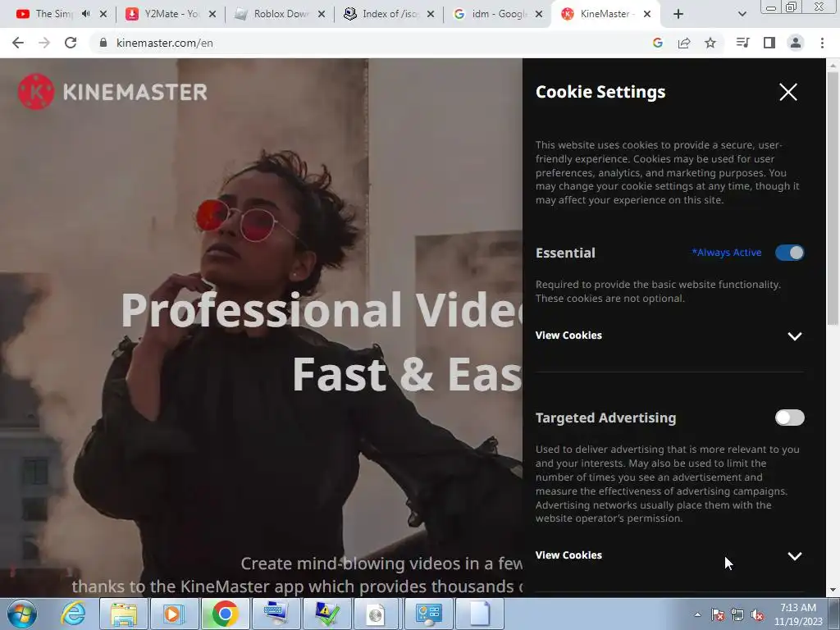Viewport: 840px width, 630px height.
Task: Mute audio on The Simp tab
Action: tap(85, 14)
